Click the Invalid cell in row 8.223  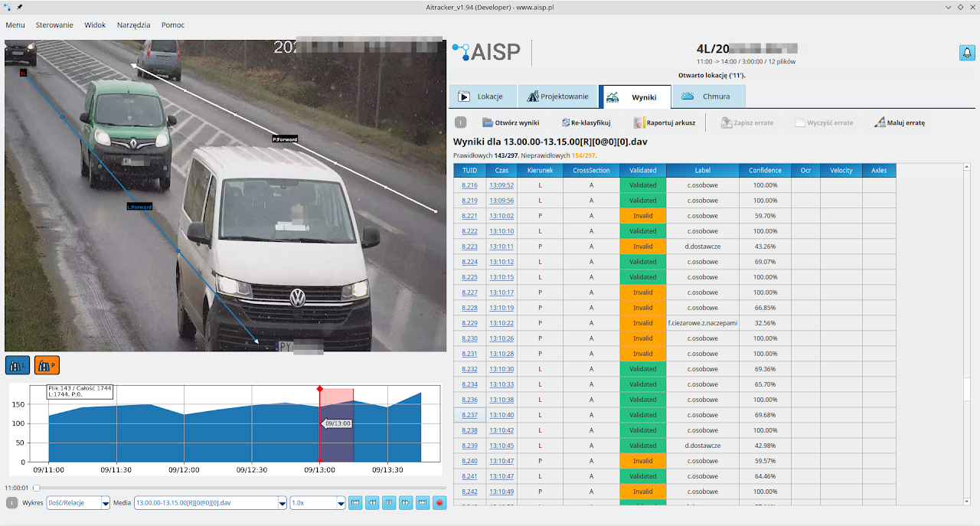tap(642, 247)
